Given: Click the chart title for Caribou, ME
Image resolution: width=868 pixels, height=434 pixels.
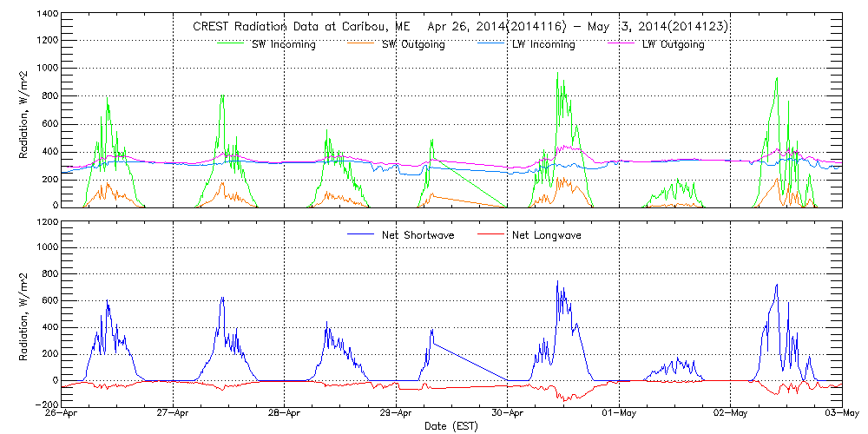Looking at the screenshot, I should pos(460,27).
